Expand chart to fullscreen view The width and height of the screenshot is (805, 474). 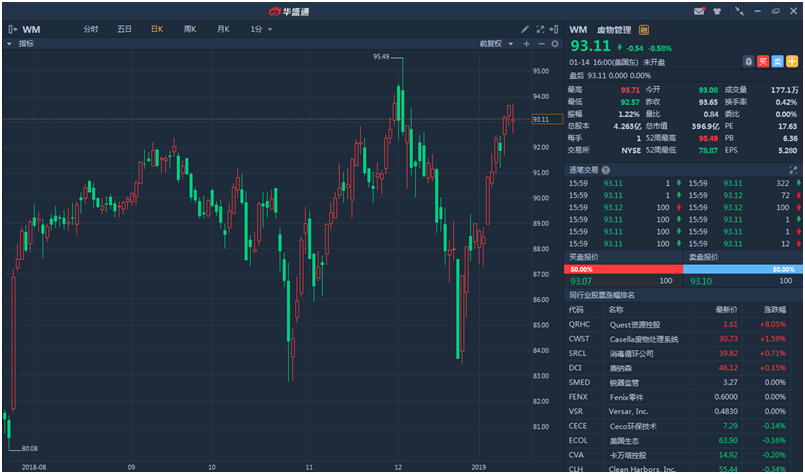coord(540,29)
